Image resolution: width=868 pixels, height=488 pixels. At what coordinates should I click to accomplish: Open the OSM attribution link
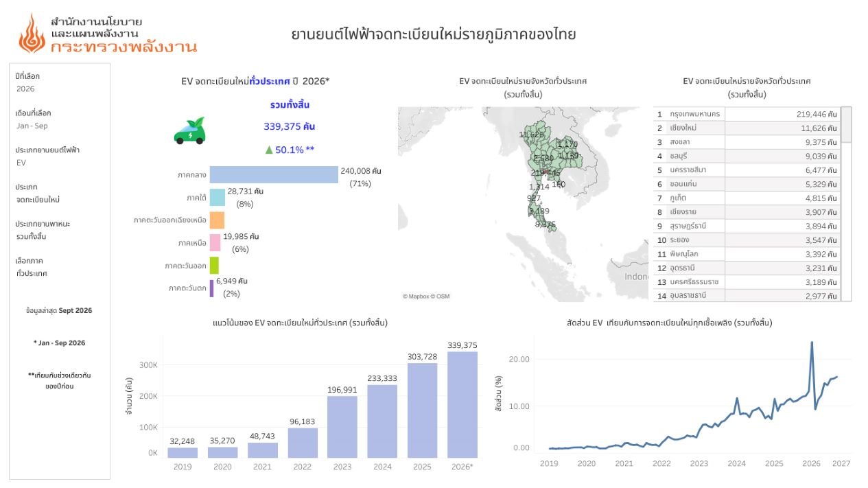(442, 297)
